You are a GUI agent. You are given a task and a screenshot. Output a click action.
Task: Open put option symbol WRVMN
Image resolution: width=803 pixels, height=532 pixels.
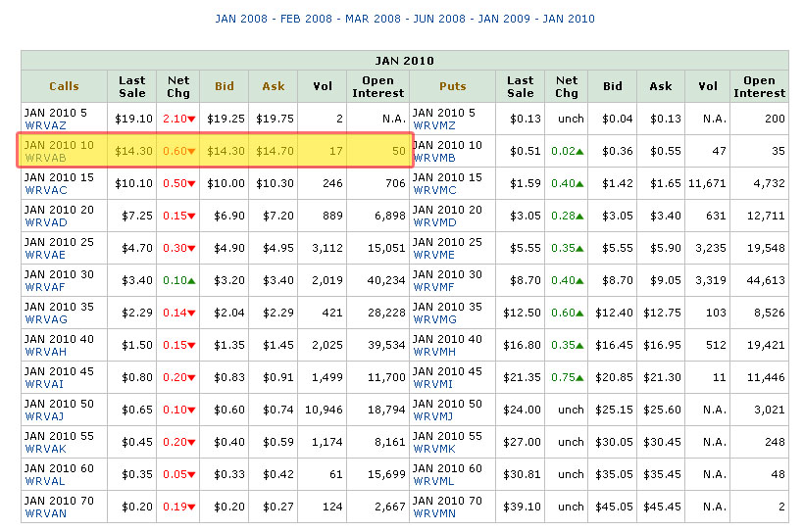[x=434, y=513]
